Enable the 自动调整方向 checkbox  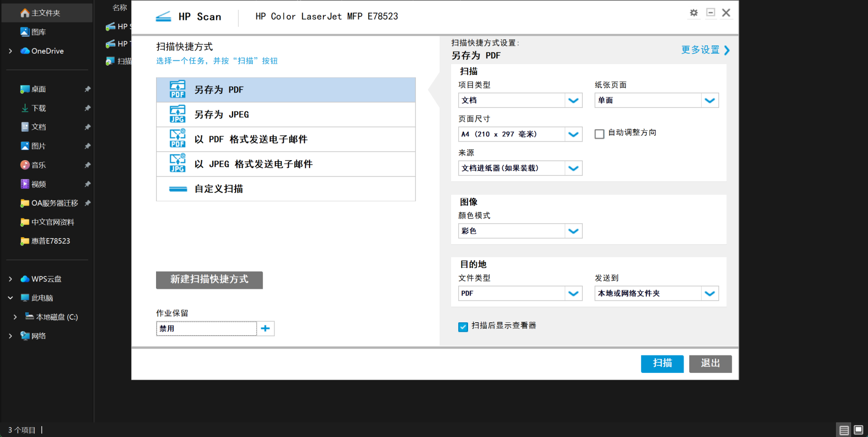tap(599, 134)
